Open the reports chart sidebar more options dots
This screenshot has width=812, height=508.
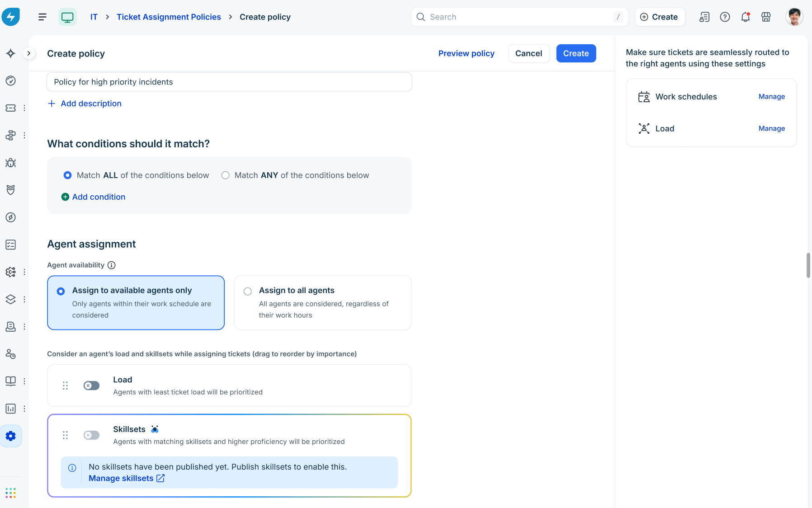24,409
